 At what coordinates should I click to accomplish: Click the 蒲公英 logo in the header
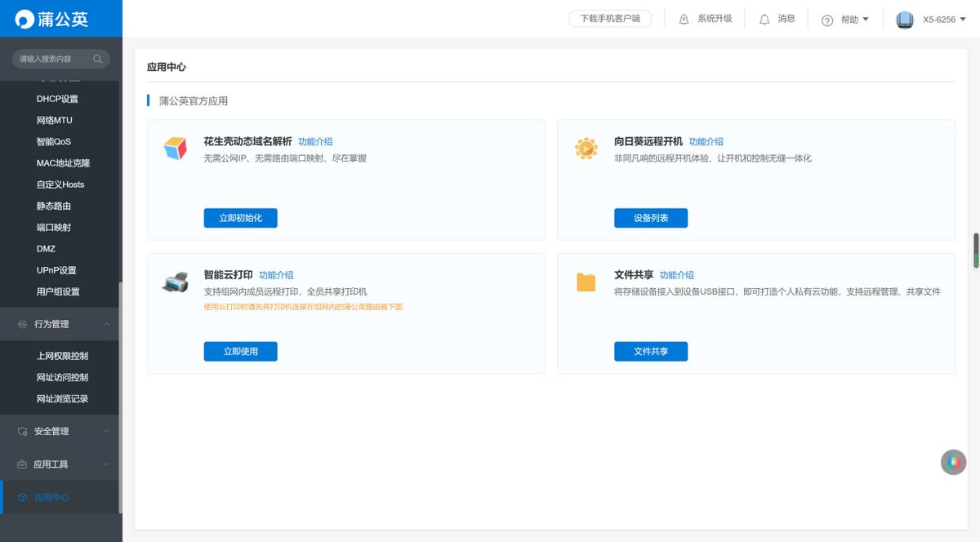(x=52, y=19)
